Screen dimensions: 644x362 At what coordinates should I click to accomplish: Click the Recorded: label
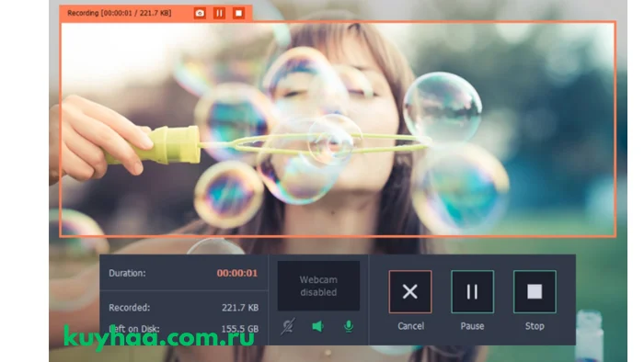pyautogui.click(x=130, y=308)
